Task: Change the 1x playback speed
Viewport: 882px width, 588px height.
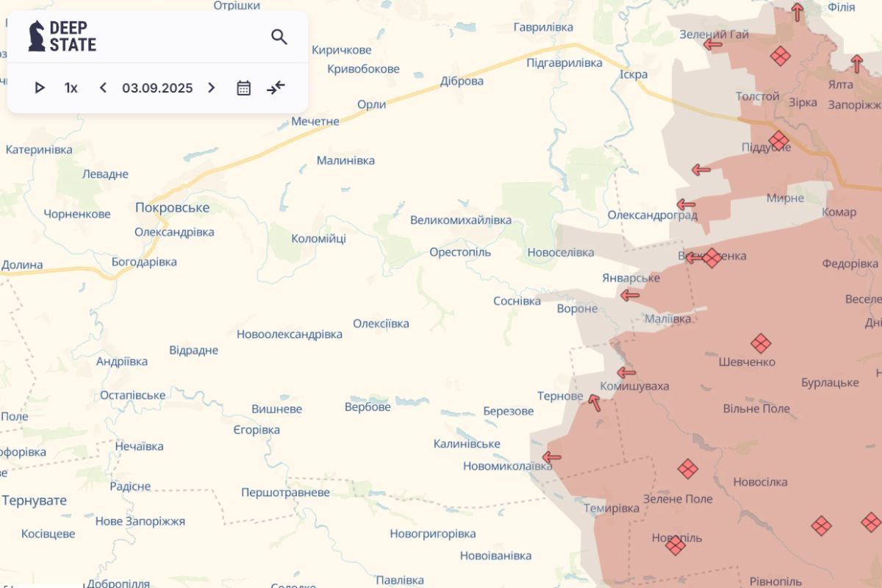Action: [71, 88]
